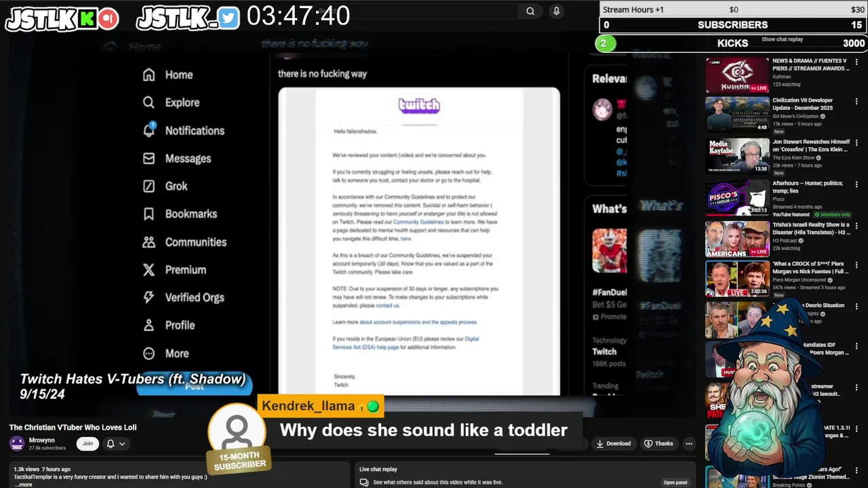Viewport: 868px width, 488px height.
Task: Click the notification bell beside Join
Action: coord(111,444)
